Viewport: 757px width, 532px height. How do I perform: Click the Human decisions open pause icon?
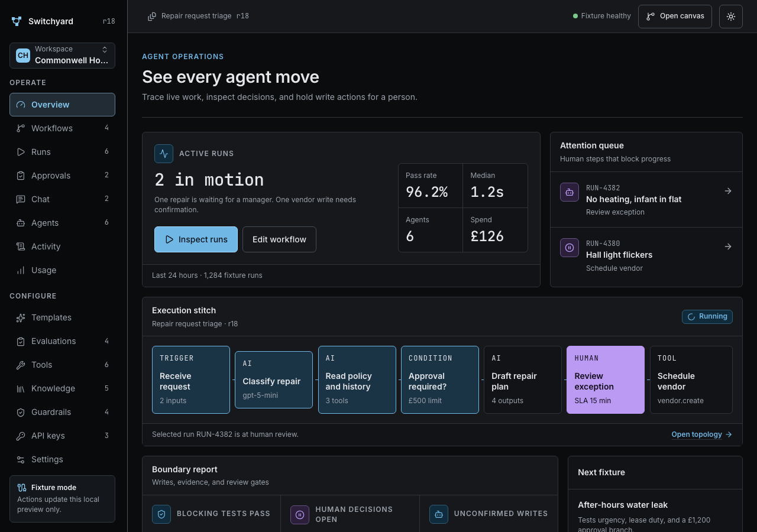(x=300, y=514)
